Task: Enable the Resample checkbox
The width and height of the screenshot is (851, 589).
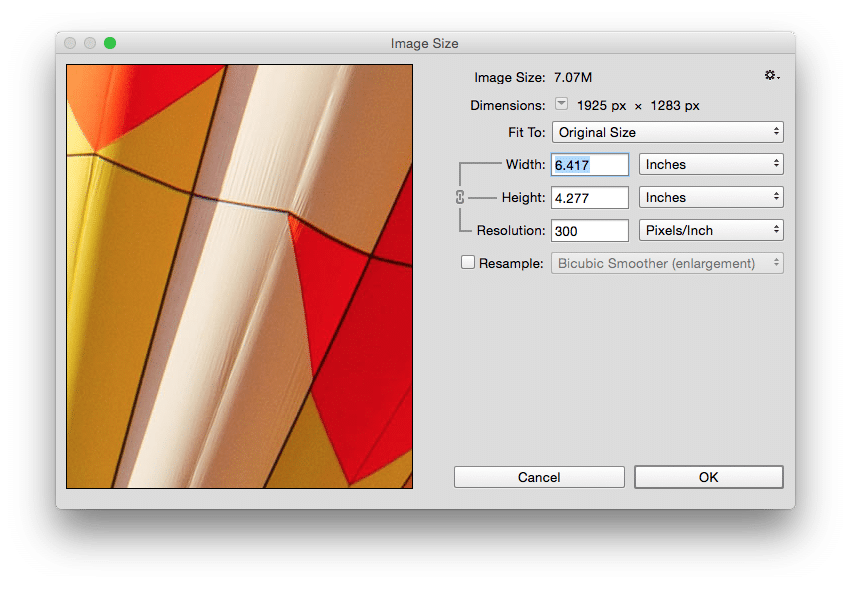Action: click(467, 262)
